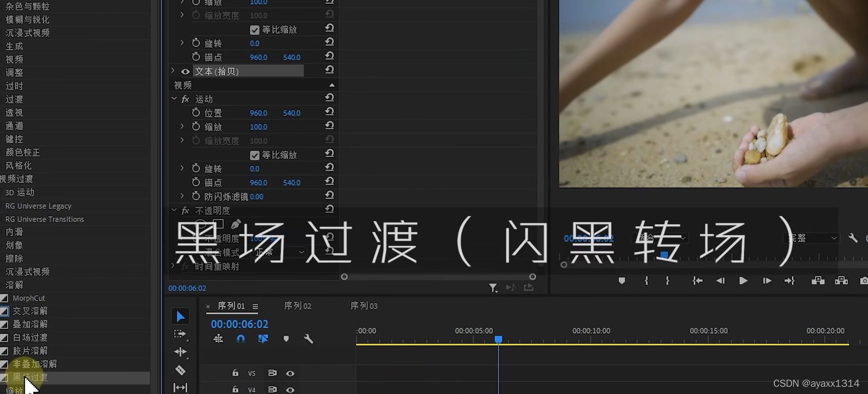Image resolution: width=868 pixels, height=394 pixels.
Task: Step back one frame
Action: [x=720, y=281]
